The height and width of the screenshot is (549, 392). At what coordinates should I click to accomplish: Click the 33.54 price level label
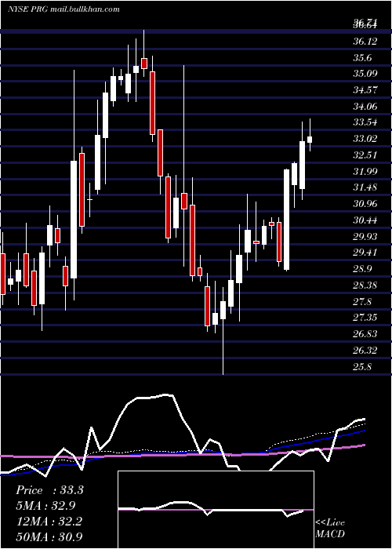tap(365, 122)
